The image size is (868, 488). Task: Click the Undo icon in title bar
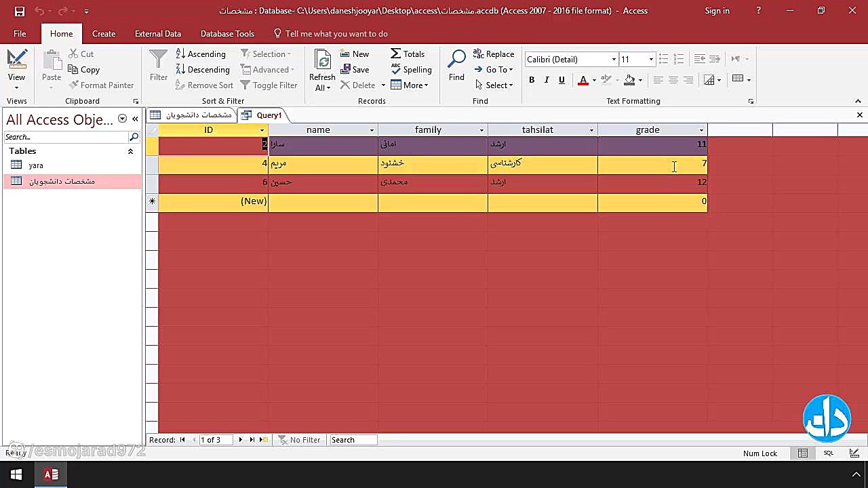[39, 11]
